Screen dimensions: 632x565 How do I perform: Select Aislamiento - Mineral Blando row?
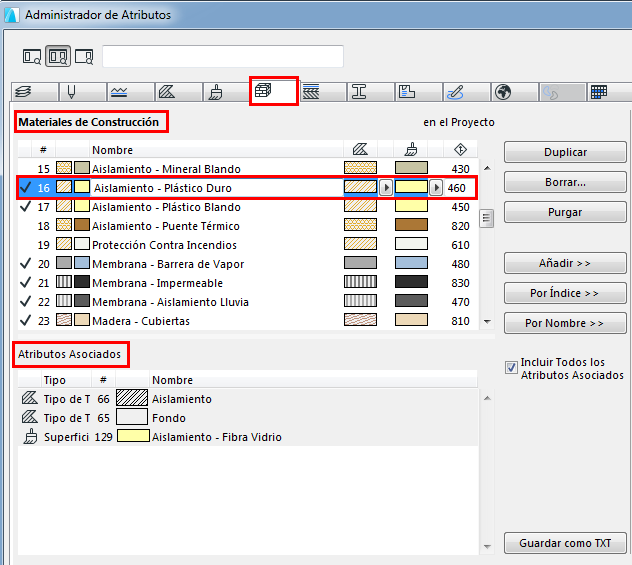pos(247,168)
